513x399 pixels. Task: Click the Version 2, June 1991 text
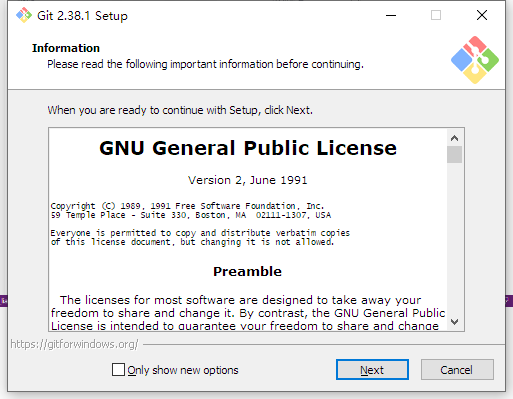[248, 180]
